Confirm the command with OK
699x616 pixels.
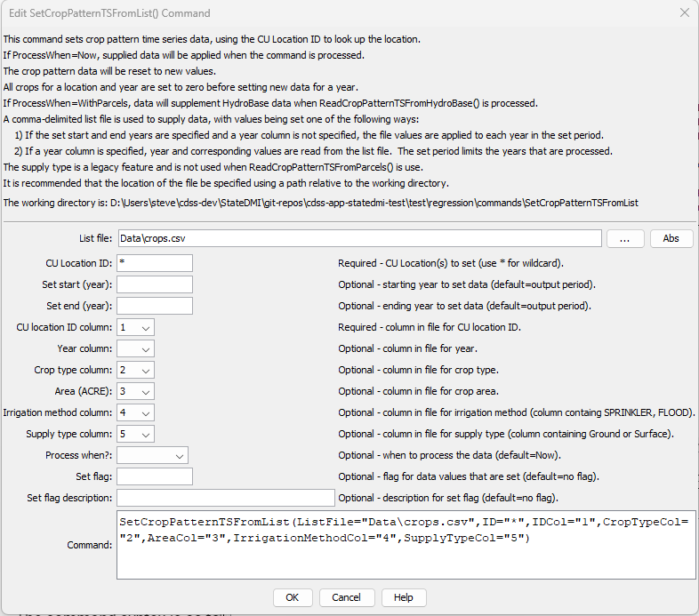(x=293, y=597)
